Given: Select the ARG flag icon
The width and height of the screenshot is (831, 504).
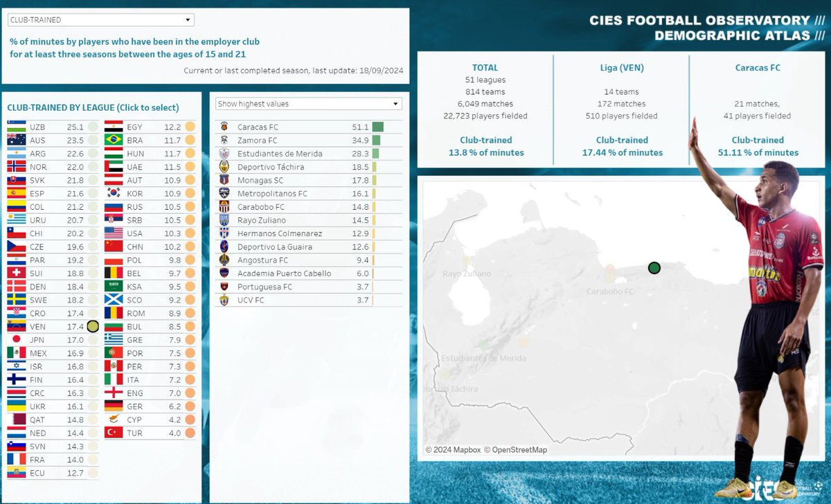Looking at the screenshot, I should pos(16,154).
